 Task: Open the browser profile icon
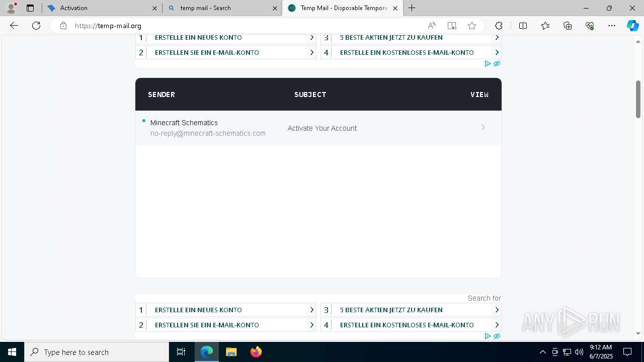(11, 8)
